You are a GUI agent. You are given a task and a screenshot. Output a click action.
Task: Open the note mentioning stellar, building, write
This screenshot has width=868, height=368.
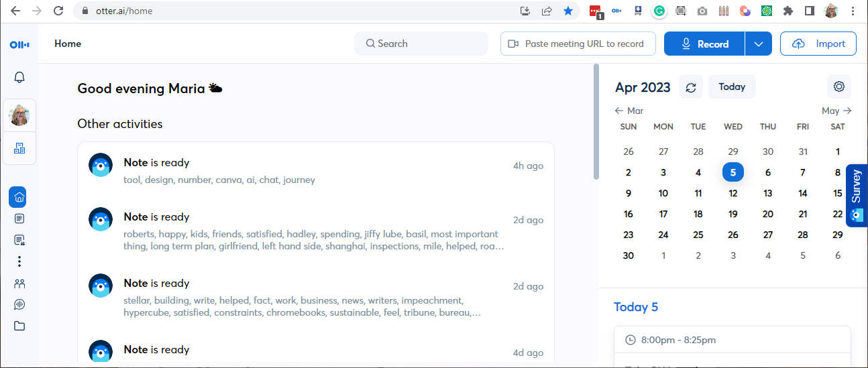coord(316,297)
